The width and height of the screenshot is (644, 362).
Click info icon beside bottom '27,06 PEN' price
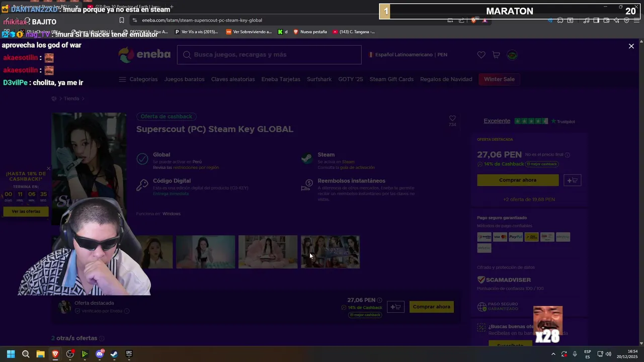379,300
